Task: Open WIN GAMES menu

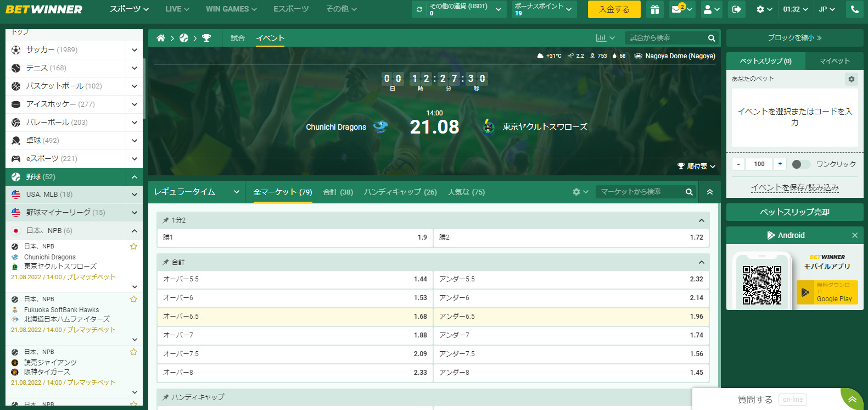Action: [231, 9]
